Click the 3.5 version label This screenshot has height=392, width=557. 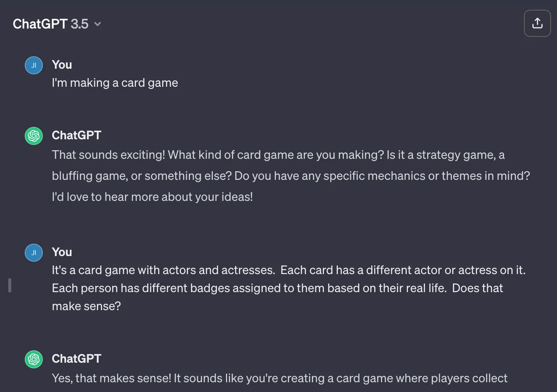pyautogui.click(x=80, y=24)
